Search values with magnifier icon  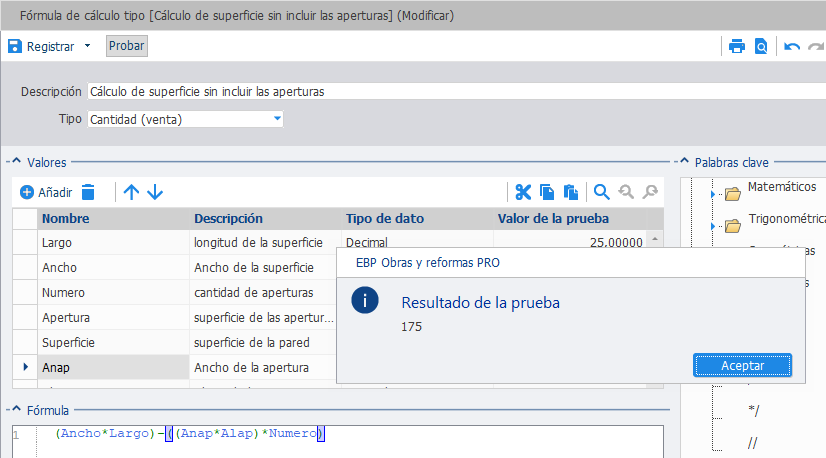pyautogui.click(x=602, y=192)
